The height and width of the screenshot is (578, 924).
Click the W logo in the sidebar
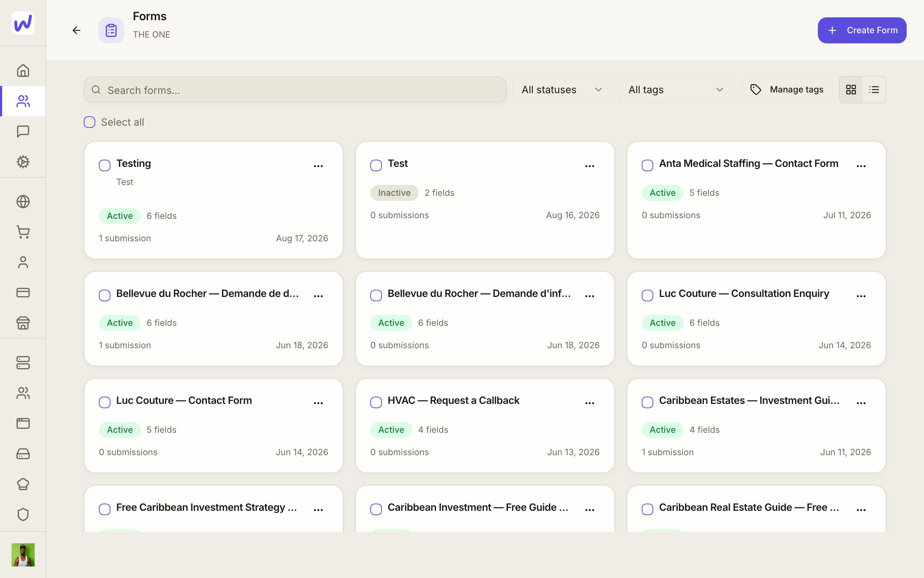pos(23,23)
